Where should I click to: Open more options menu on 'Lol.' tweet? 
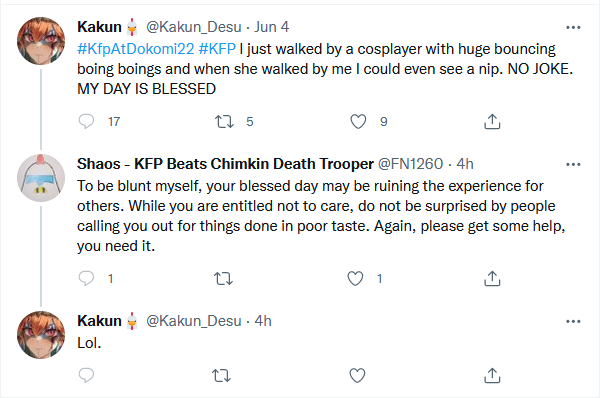point(573,321)
